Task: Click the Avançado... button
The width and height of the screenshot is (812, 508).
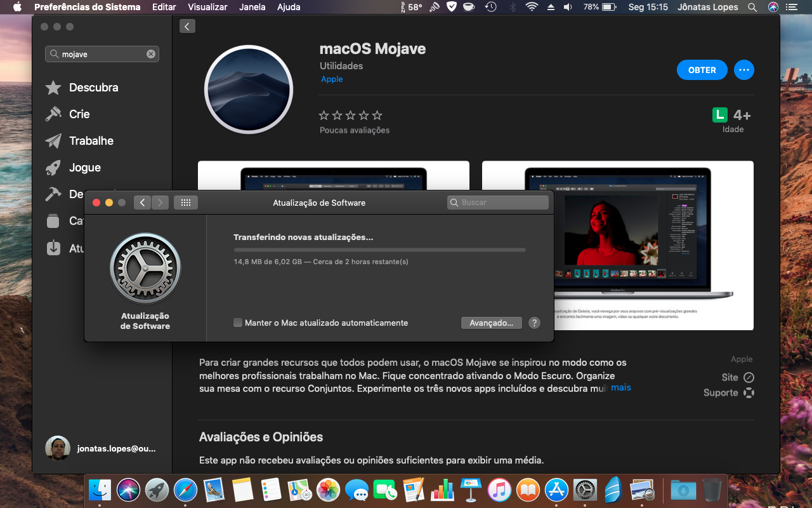Action: [492, 323]
